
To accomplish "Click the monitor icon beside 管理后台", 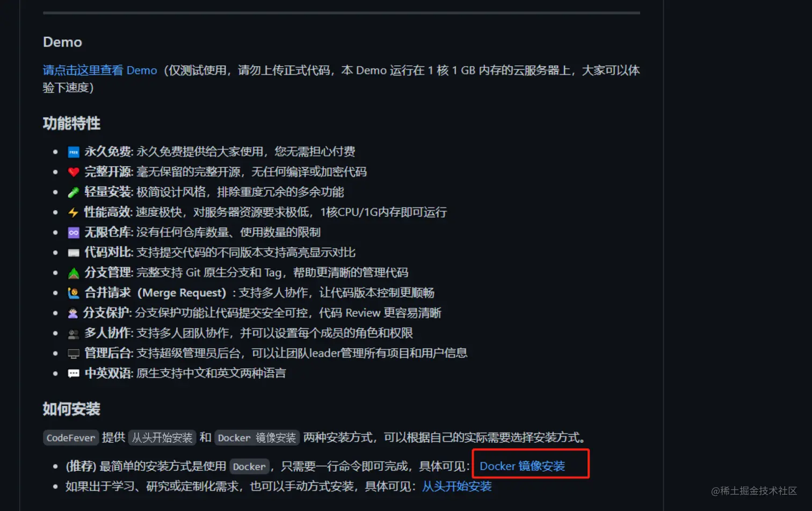I will [x=74, y=354].
